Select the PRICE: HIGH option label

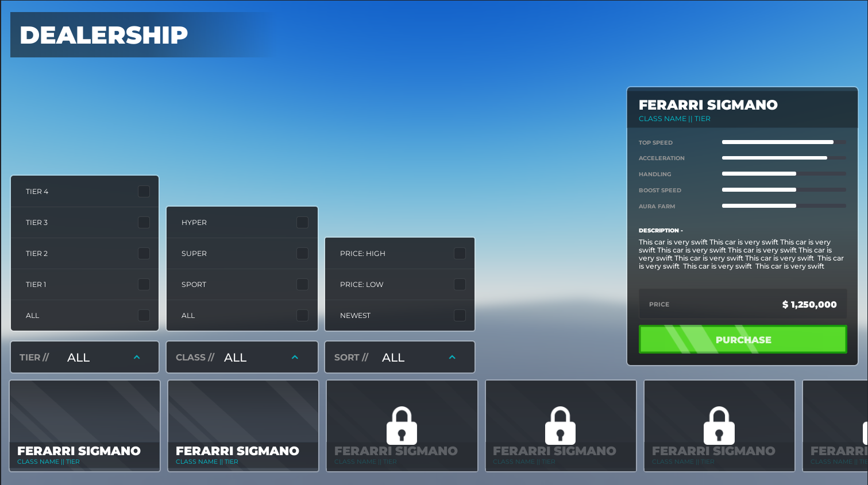[362, 254]
